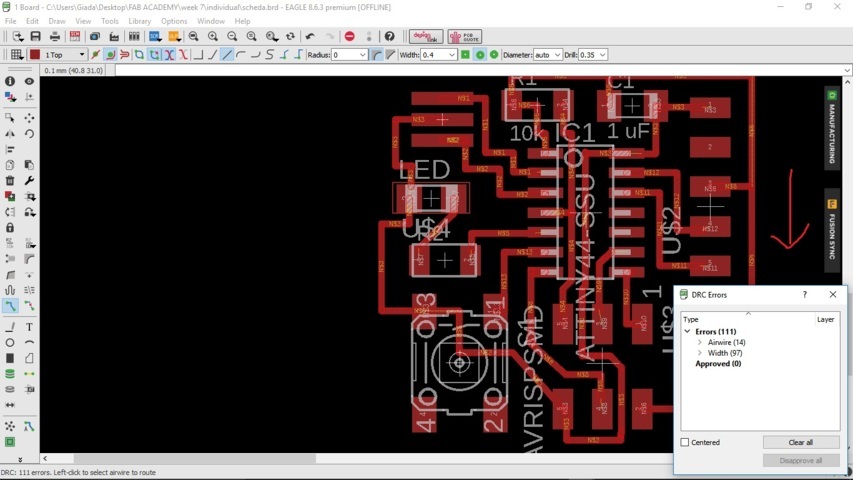The width and height of the screenshot is (853, 480).
Task: Select the straight diagonal wire bend style
Action: point(227,54)
